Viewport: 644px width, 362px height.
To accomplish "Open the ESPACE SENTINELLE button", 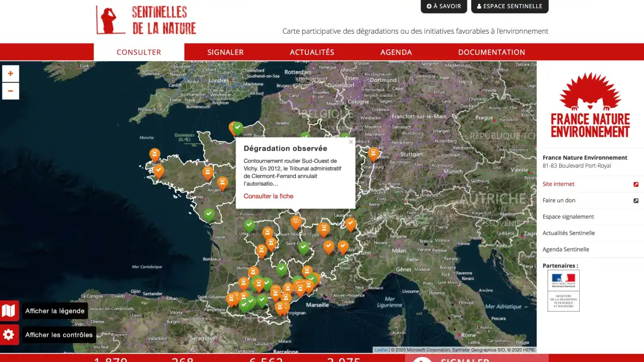I will point(510,6).
